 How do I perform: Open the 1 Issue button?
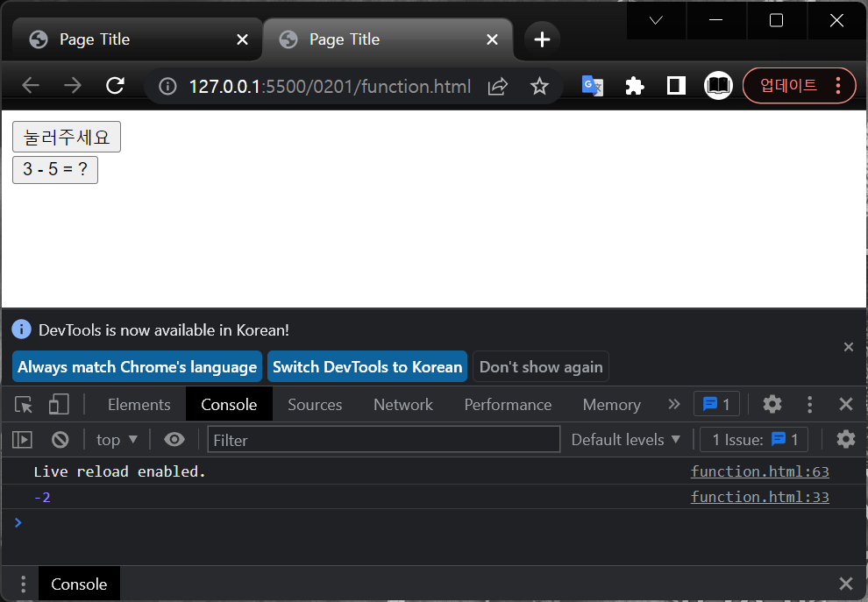(x=754, y=439)
